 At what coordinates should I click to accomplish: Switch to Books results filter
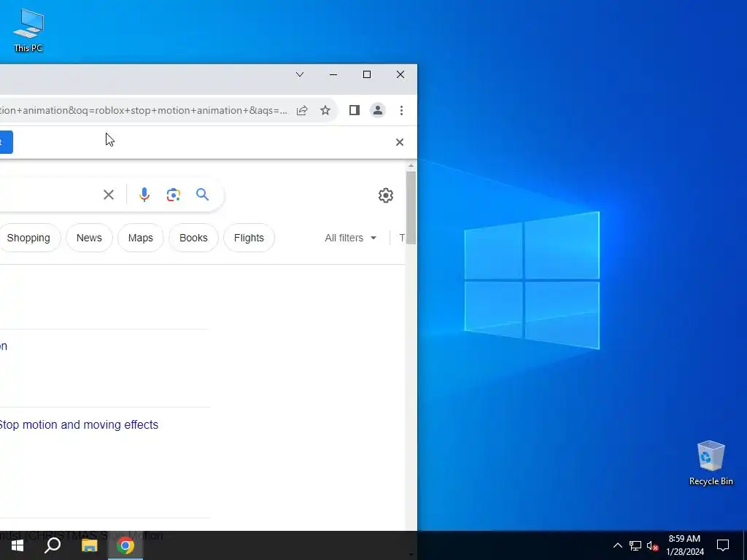[x=193, y=238]
